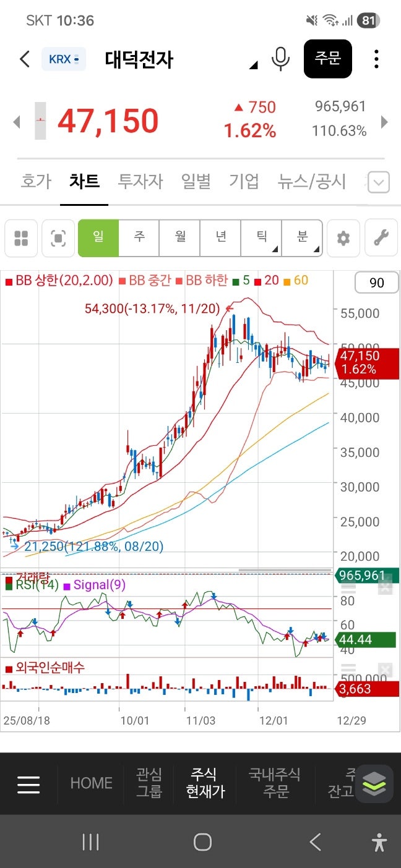Screen dimensions: 401x868
Task: Tap the 1.62% change rate
Action: click(250, 131)
